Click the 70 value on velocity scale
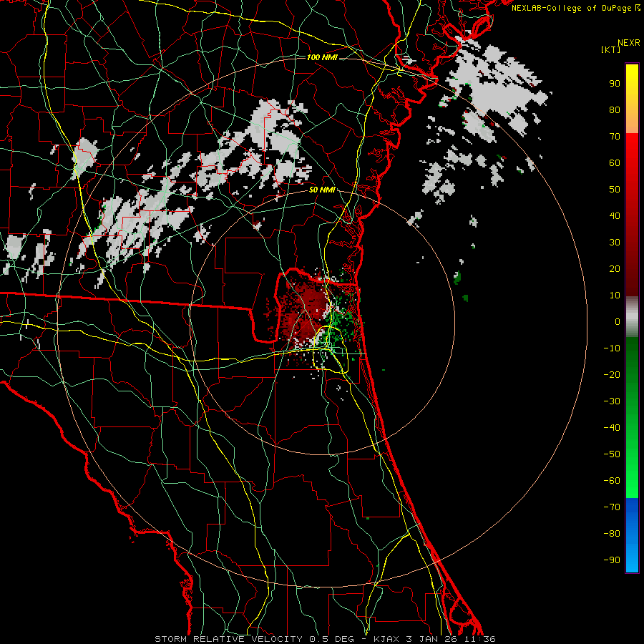Viewport: 644px width, 644px height. (615, 137)
